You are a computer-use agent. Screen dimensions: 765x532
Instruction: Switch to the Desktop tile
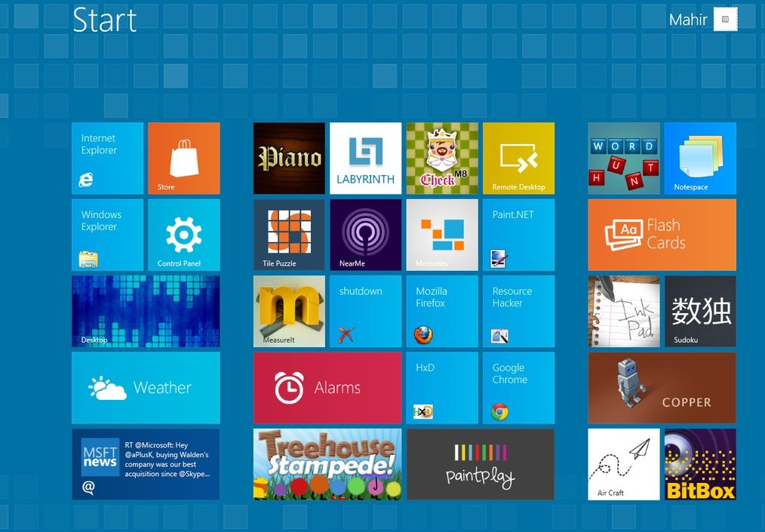tap(146, 312)
